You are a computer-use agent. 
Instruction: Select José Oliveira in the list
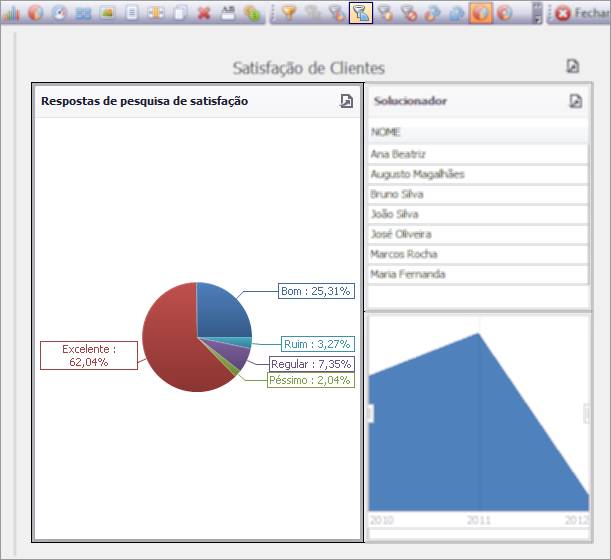click(x=478, y=234)
